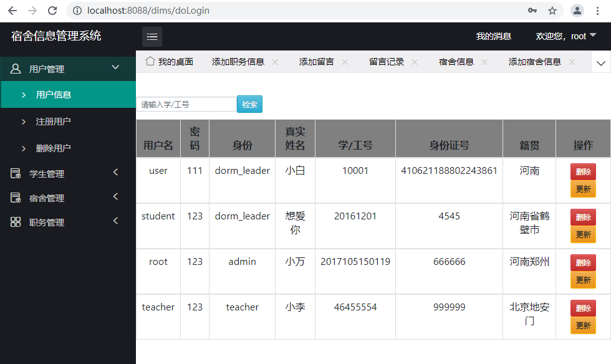Expand the 学生管理 menu chevron

pos(115,172)
